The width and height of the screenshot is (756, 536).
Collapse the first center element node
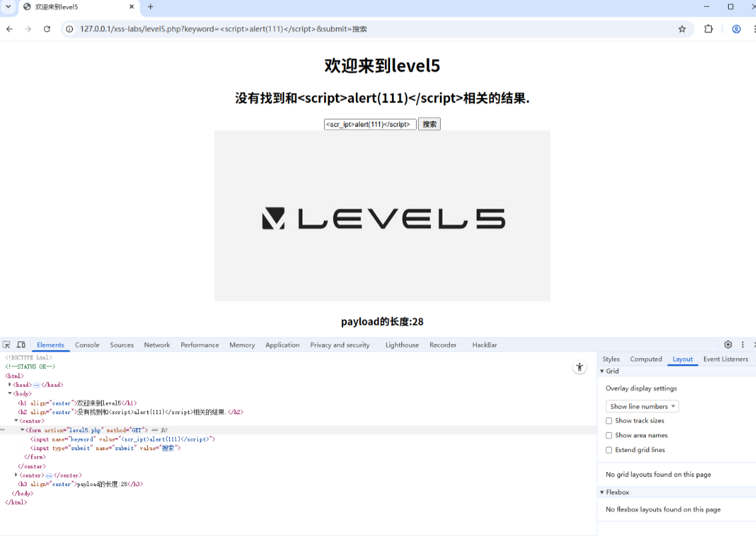coord(16,421)
